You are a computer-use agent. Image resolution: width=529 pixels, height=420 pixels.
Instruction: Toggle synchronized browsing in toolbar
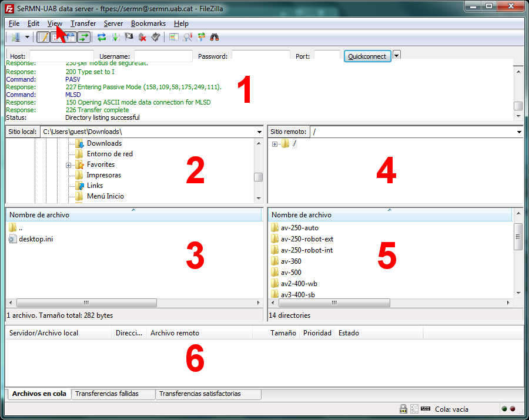pyautogui.click(x=201, y=37)
